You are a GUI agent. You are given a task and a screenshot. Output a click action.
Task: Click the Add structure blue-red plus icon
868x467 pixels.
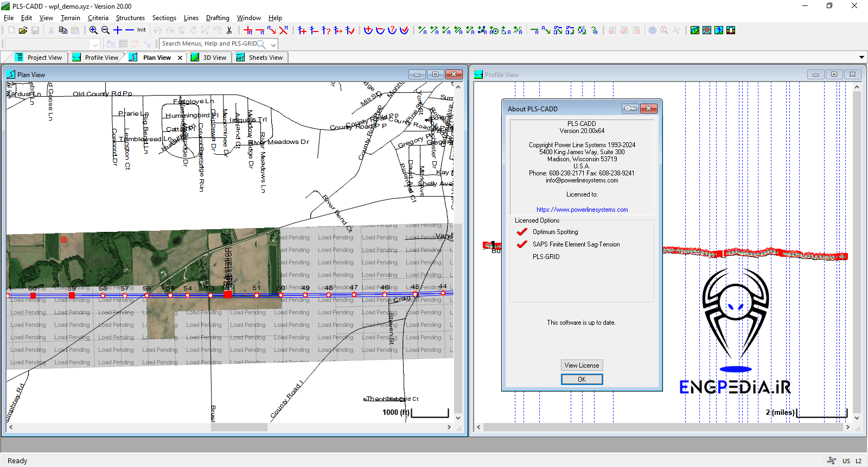302,30
